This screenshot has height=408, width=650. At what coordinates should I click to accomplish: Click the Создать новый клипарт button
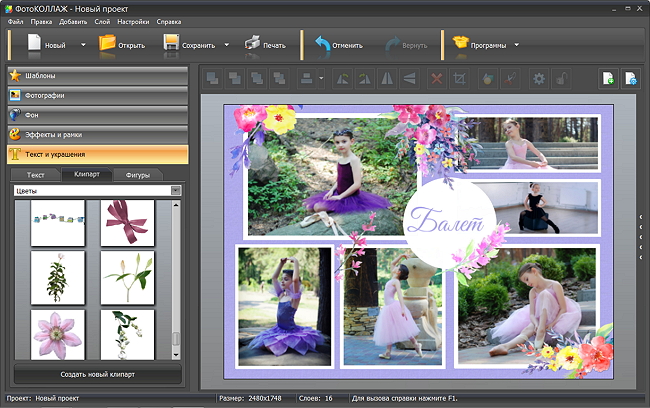click(x=97, y=374)
